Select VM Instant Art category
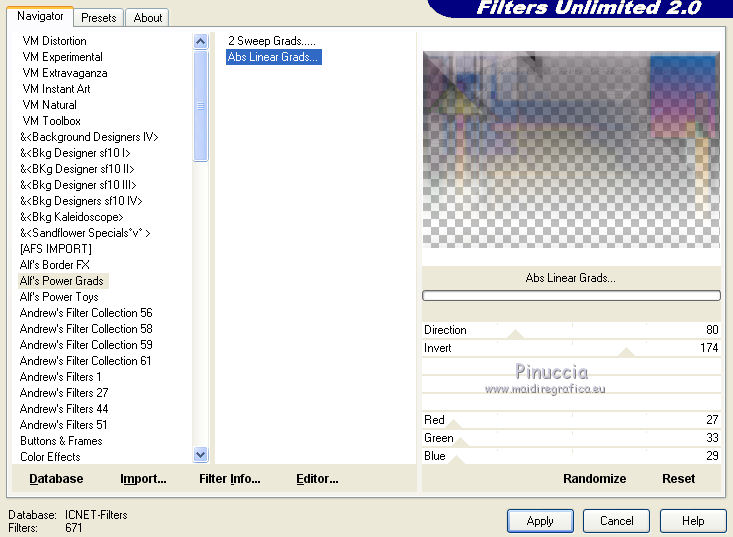Image resolution: width=733 pixels, height=537 pixels. [x=56, y=89]
